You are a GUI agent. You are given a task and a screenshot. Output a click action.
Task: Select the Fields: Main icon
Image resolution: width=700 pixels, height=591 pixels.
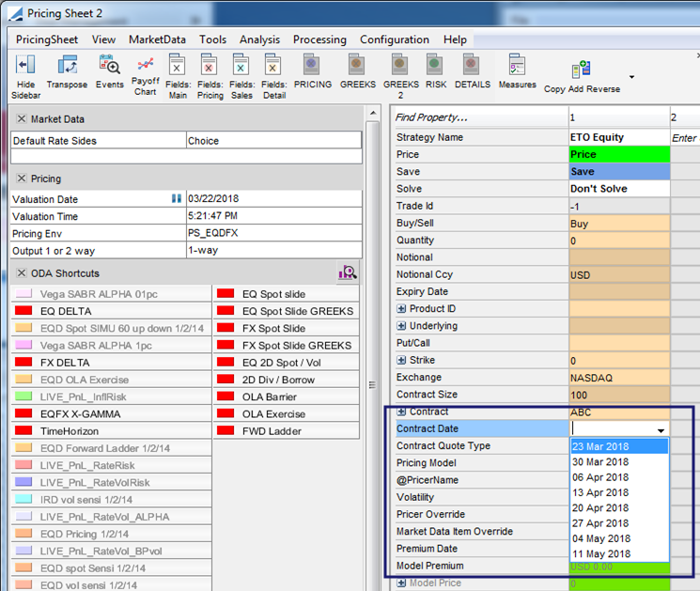178,65
